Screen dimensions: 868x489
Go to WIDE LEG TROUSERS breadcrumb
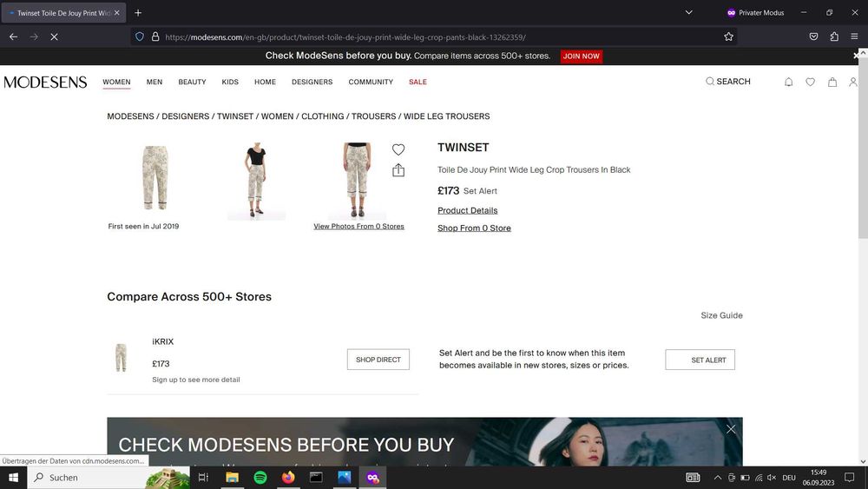447,116
